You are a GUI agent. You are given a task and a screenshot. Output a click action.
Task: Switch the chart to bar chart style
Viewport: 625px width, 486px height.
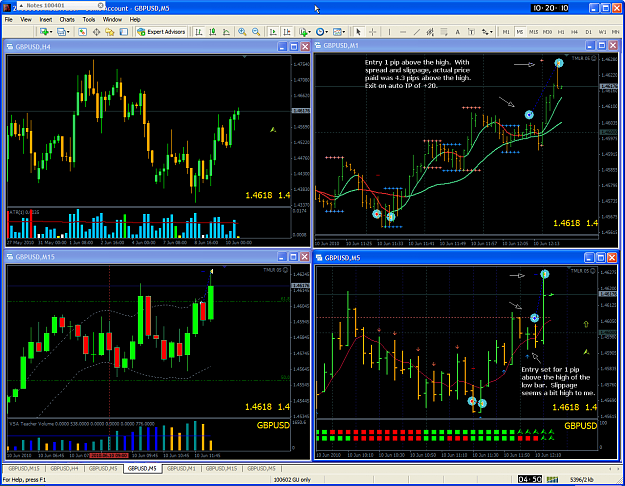point(199,32)
